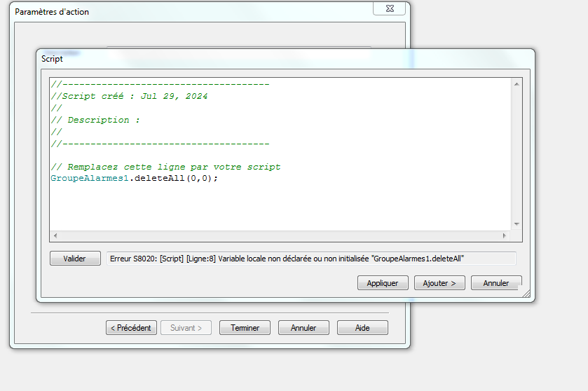Click Terminer to finish the wizard
The image size is (588, 391).
pos(245,327)
